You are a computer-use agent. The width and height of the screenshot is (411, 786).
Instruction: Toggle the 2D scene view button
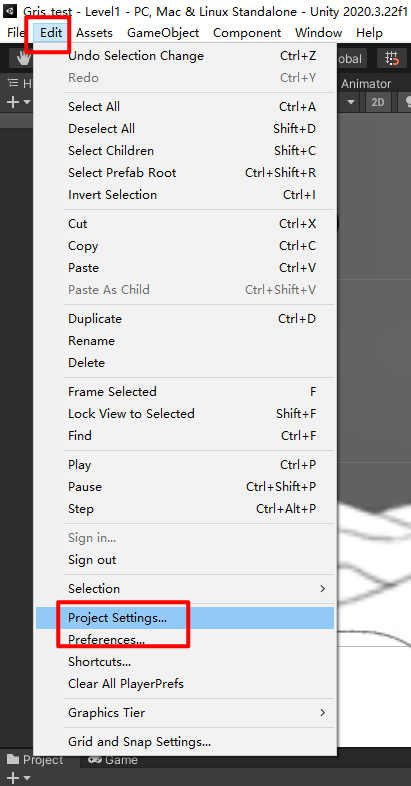pos(378,102)
